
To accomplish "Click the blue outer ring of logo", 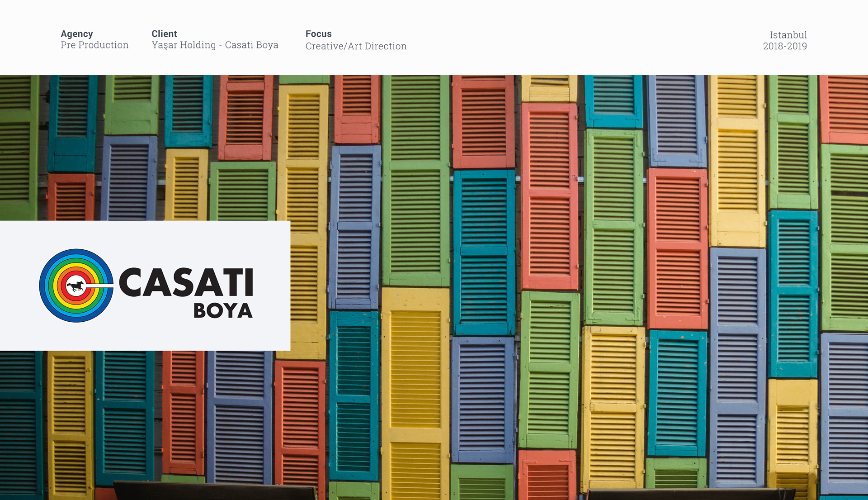I will click(43, 286).
